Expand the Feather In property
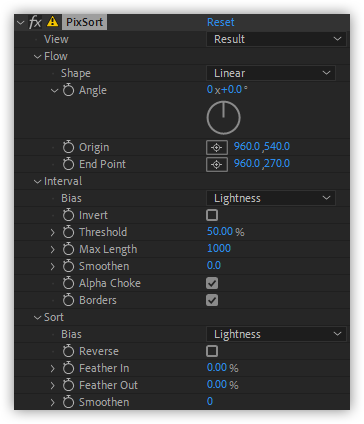This screenshot has height=424, width=364. point(53,368)
